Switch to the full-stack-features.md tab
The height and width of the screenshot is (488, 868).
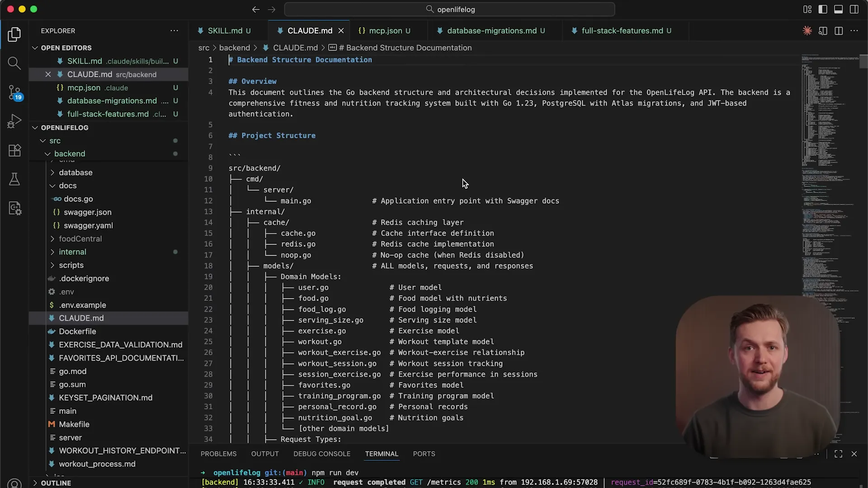[x=622, y=31]
